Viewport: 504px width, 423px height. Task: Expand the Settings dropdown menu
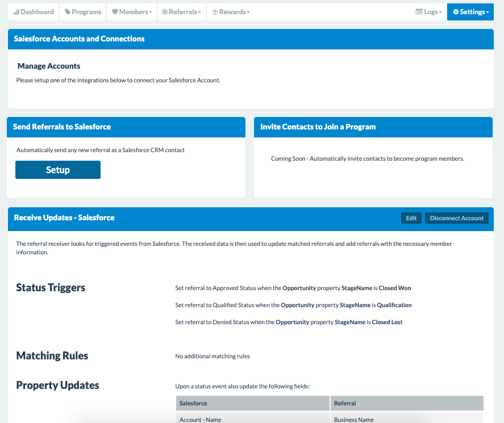tap(470, 12)
